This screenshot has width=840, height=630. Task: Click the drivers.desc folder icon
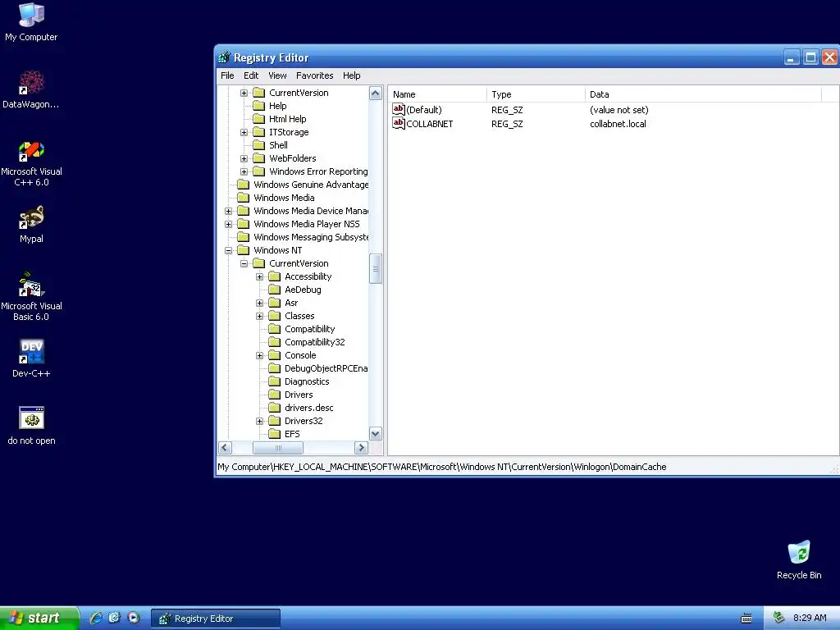click(274, 408)
